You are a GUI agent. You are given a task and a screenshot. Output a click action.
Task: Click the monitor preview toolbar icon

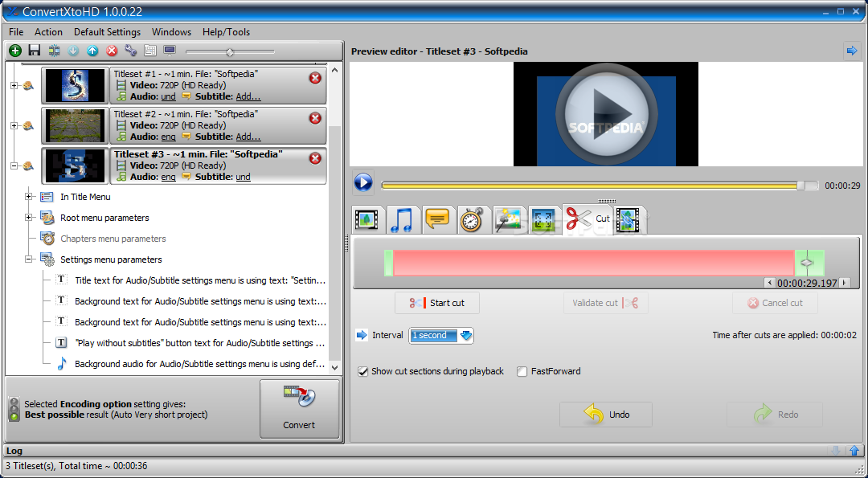click(170, 51)
